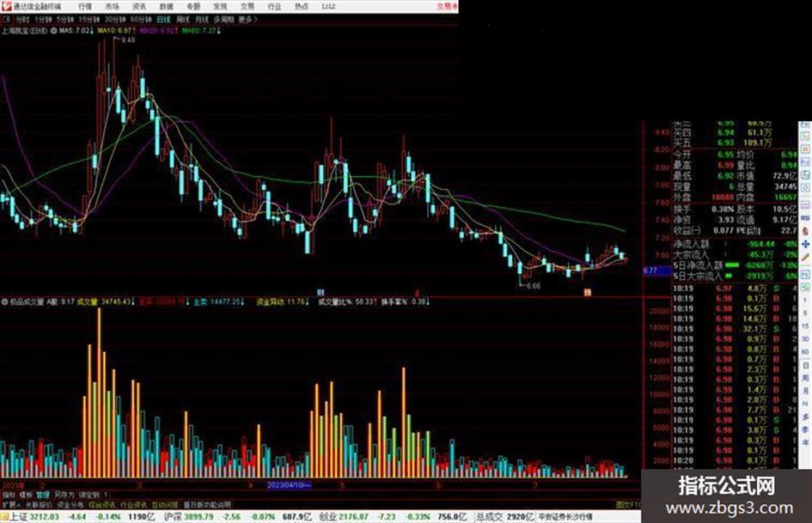Click the MA60 7.27 indicator label
This screenshot has height=523, width=812.
[200, 31]
